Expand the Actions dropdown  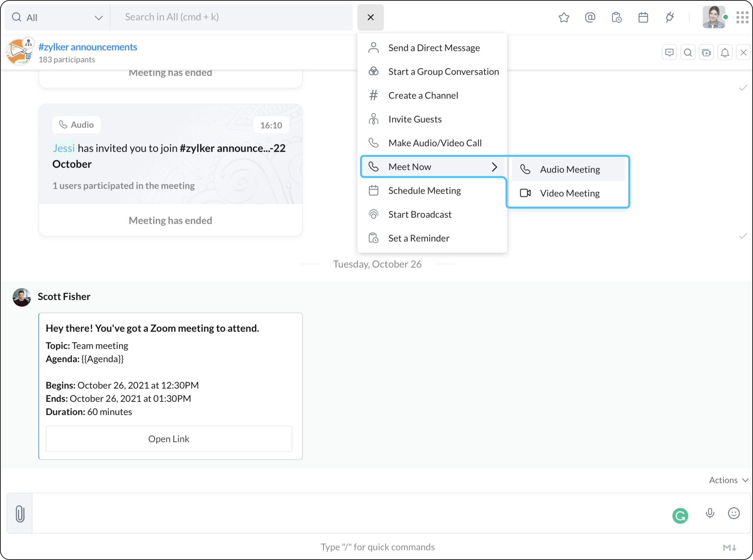pos(728,480)
